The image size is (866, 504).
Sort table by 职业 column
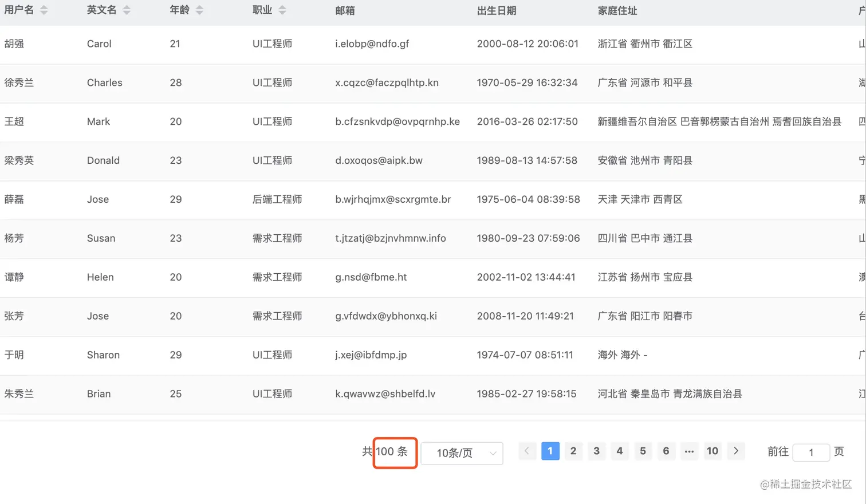point(282,10)
